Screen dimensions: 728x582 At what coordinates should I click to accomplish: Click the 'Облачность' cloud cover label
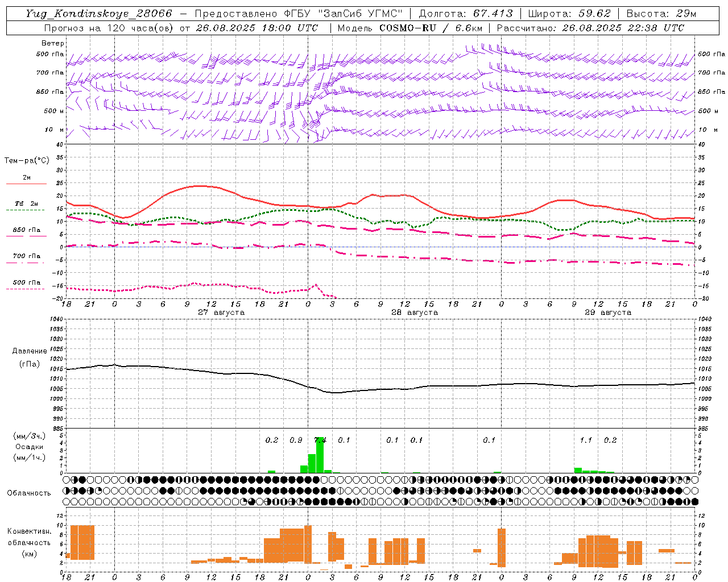29,493
